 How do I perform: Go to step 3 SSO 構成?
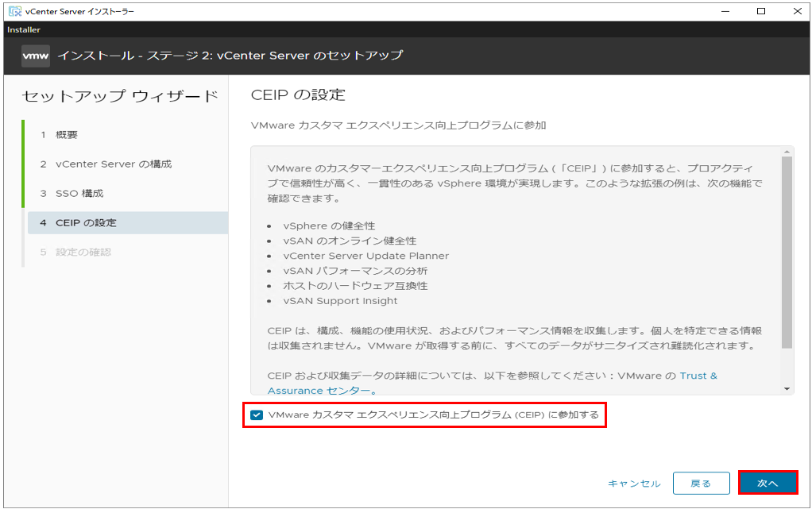click(128, 193)
